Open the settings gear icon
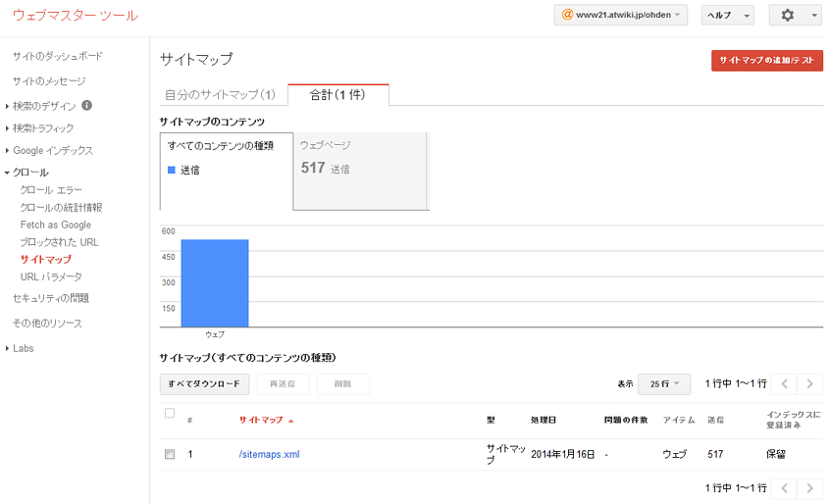Image resolution: width=830 pixels, height=504 pixels. click(787, 16)
